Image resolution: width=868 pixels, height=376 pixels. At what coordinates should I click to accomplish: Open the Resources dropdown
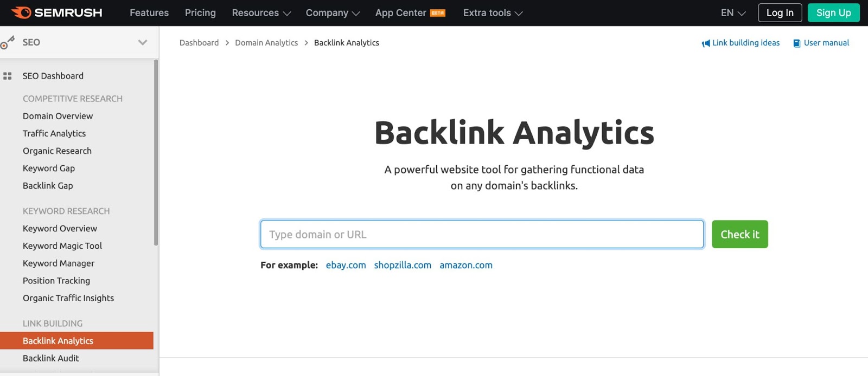261,13
